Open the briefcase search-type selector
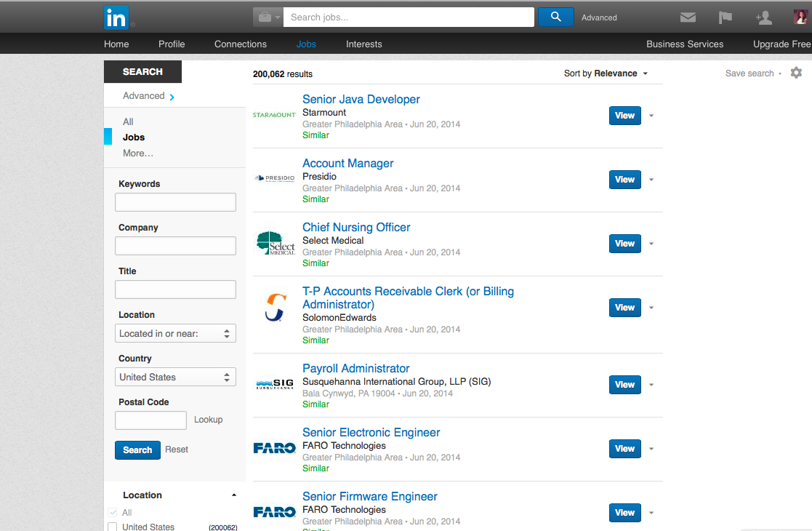The height and width of the screenshot is (531, 812). [268, 17]
